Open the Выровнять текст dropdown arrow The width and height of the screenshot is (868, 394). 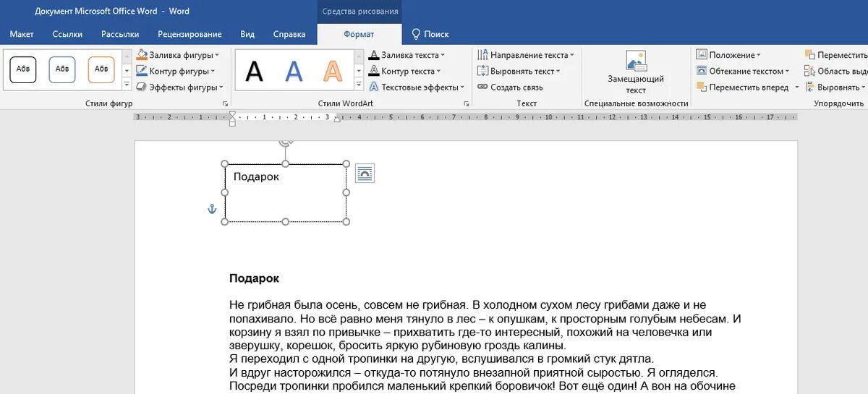(x=558, y=71)
